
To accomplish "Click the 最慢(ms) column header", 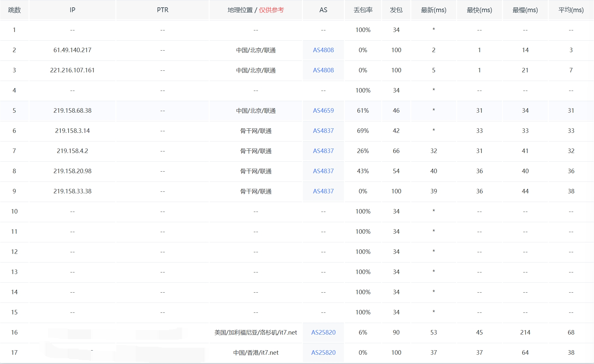I will [525, 10].
